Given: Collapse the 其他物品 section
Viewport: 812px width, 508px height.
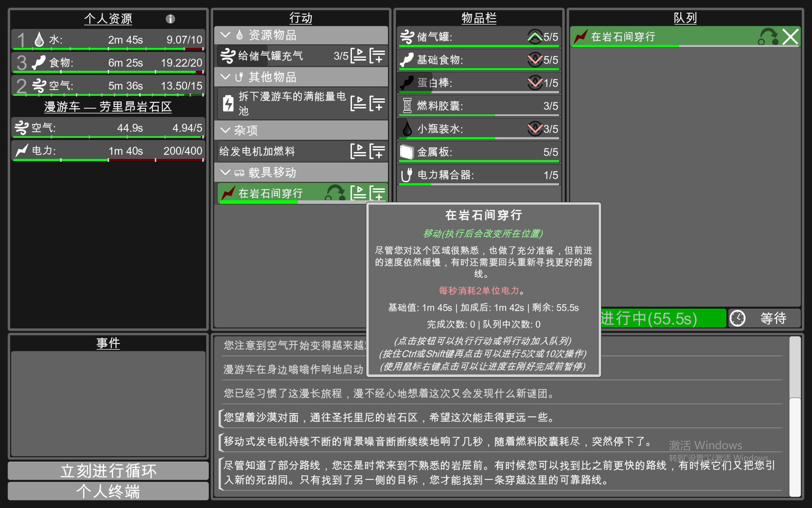Looking at the screenshot, I should click(225, 77).
